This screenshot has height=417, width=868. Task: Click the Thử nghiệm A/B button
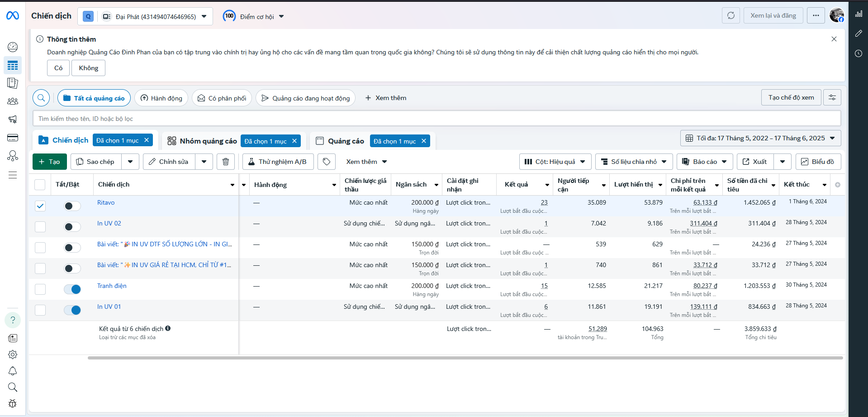tap(278, 162)
